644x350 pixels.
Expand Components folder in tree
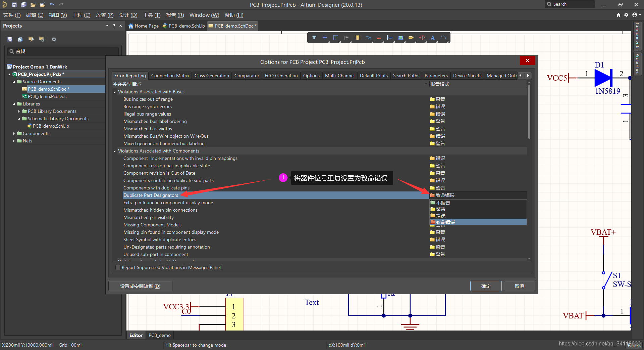14,133
